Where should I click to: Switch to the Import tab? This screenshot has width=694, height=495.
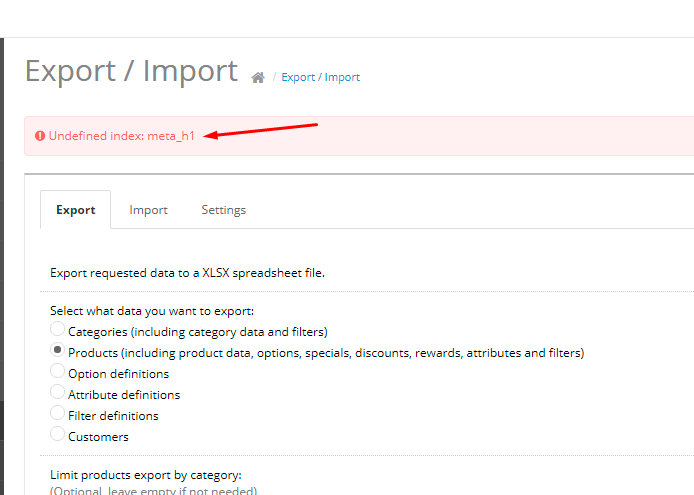click(148, 210)
